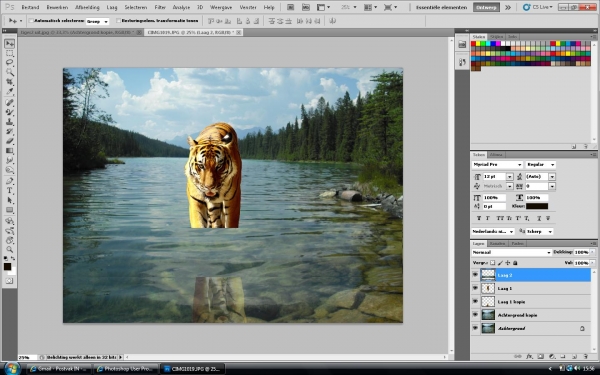Open the Scherp anti-aliasing dropdown

(540, 232)
